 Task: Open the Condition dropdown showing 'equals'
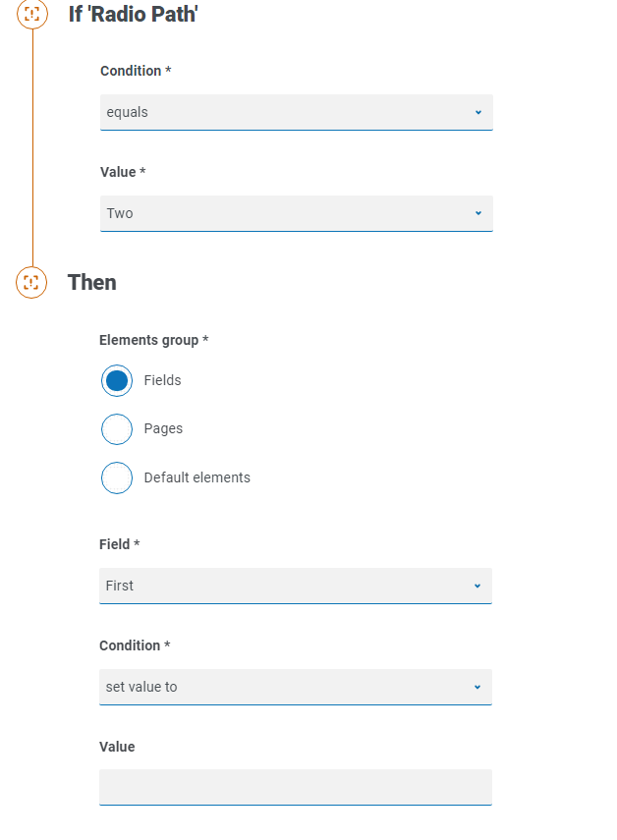tap(285, 112)
